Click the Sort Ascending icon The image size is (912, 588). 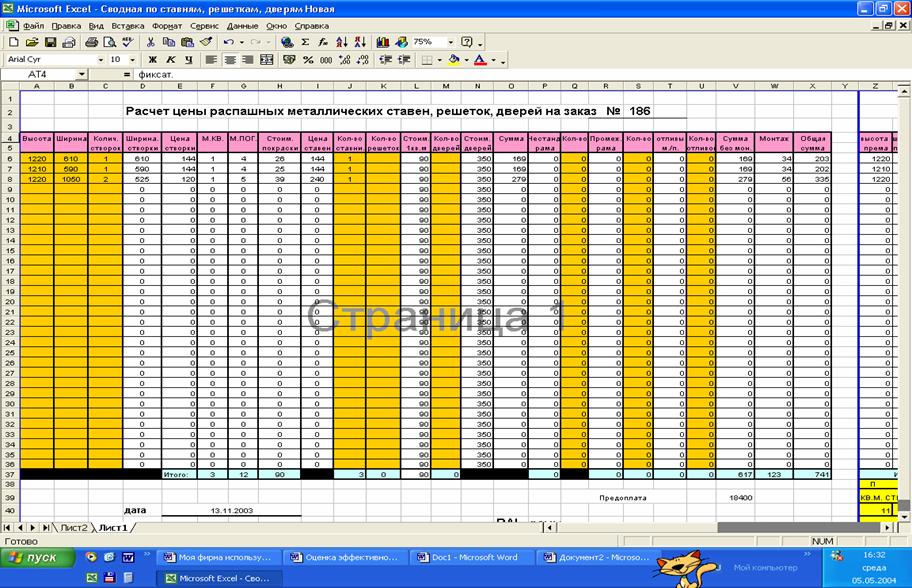pos(342,43)
